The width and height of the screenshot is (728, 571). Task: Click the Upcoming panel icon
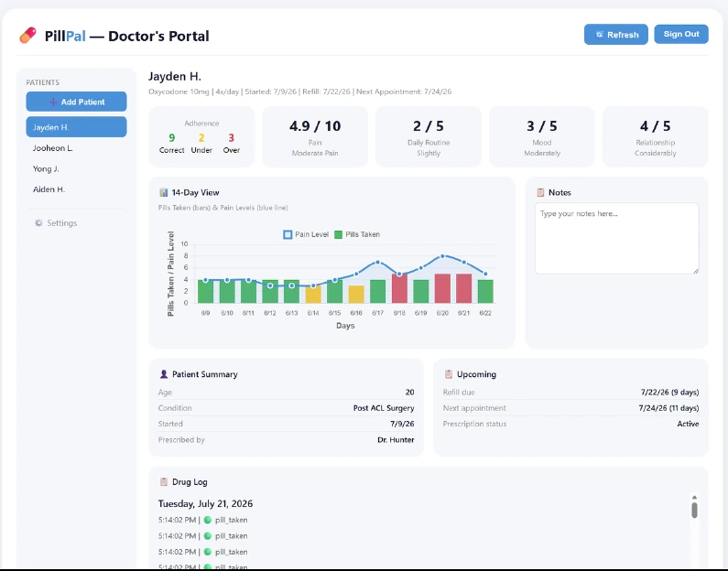coord(449,374)
